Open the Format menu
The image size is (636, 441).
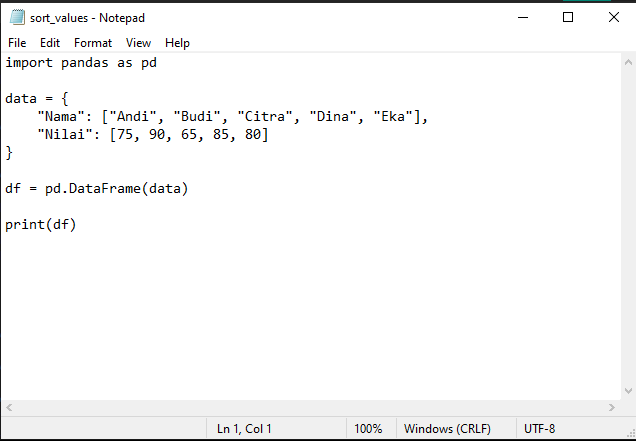(x=93, y=43)
